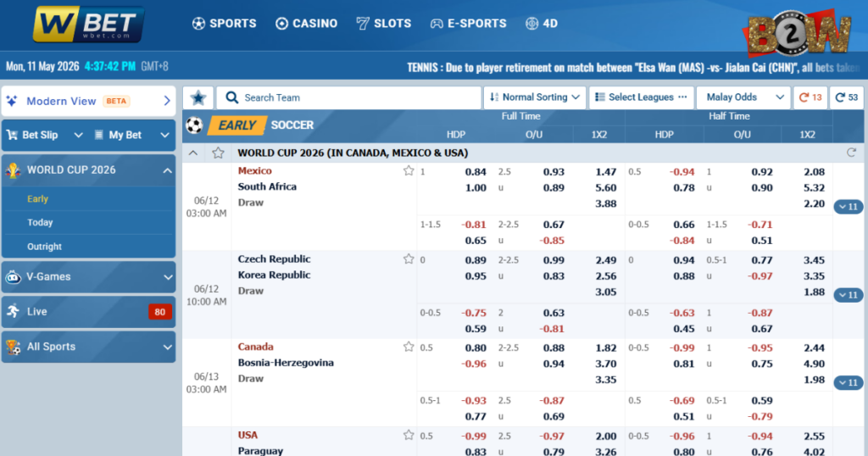Pick Mexico handicap odds 0.84
868x456 pixels.
tap(476, 172)
